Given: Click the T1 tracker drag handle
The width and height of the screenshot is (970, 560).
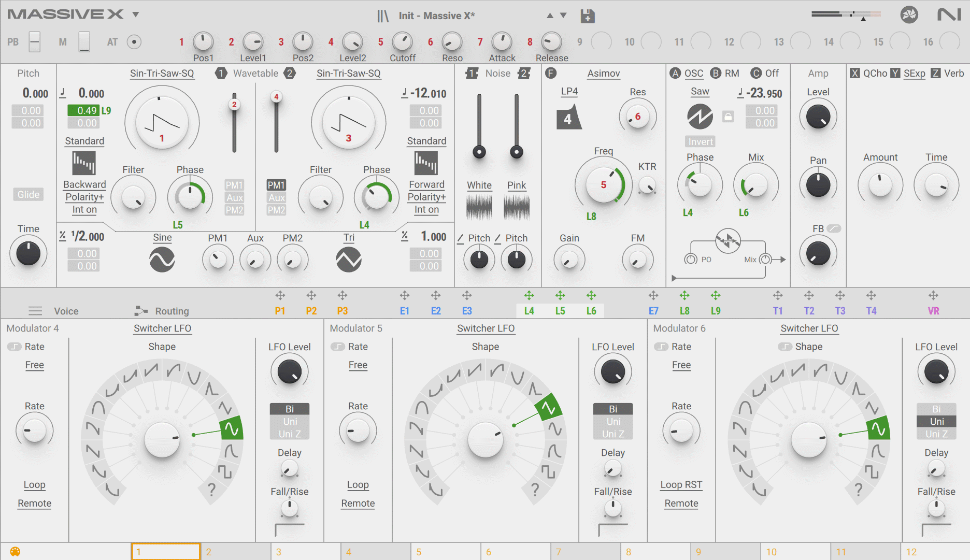Looking at the screenshot, I should (x=778, y=295).
